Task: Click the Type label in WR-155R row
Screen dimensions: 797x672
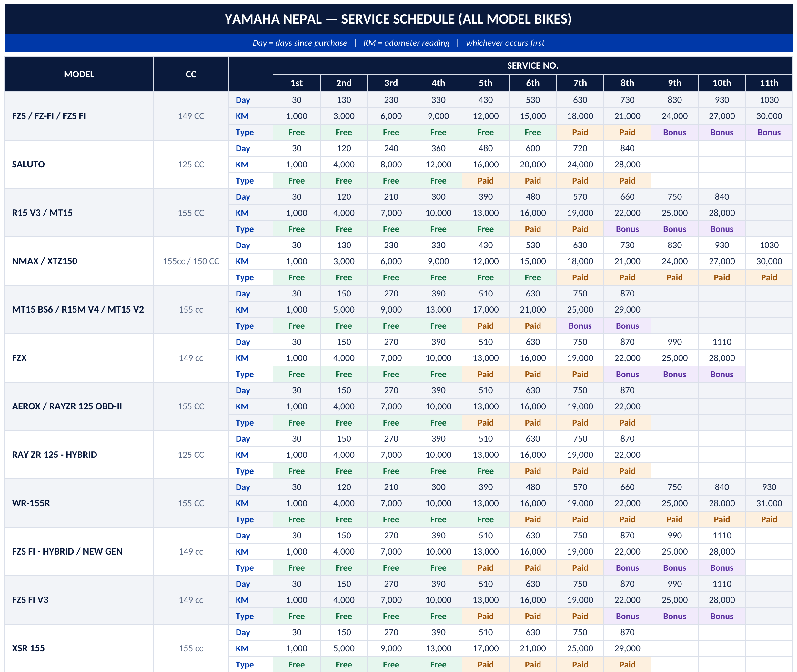Action: 245,519
